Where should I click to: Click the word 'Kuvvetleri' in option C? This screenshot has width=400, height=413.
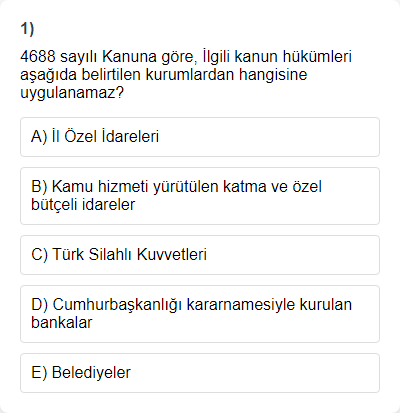(172, 255)
